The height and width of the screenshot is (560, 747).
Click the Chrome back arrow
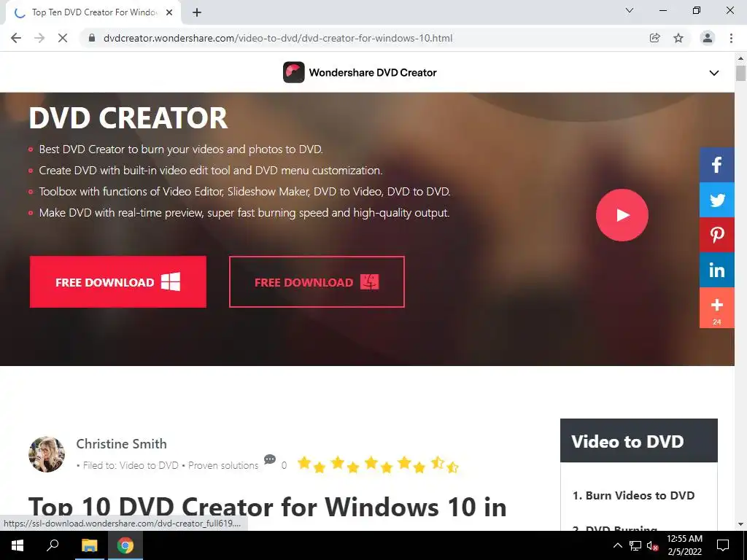(x=16, y=38)
